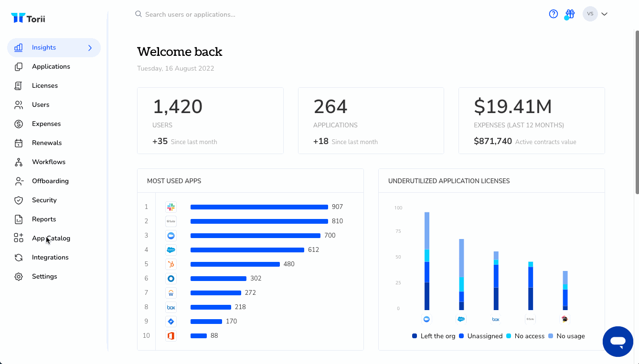Click the Salesforce icon under the licenses chart
The height and width of the screenshot is (364, 639).
click(x=461, y=319)
